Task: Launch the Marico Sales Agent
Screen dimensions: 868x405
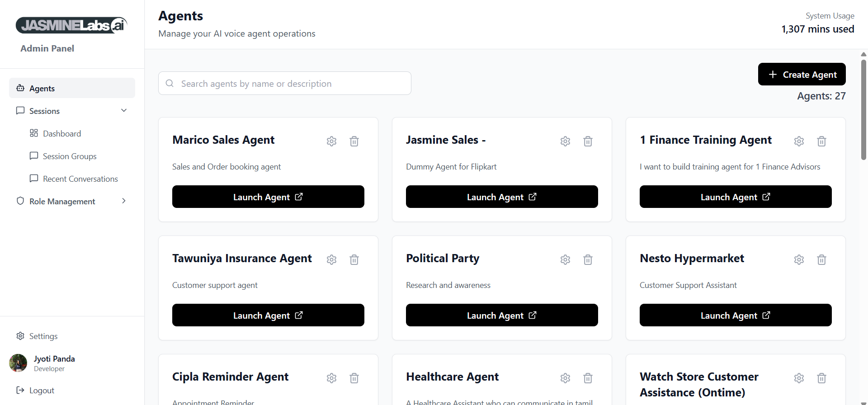Action: [x=268, y=197]
